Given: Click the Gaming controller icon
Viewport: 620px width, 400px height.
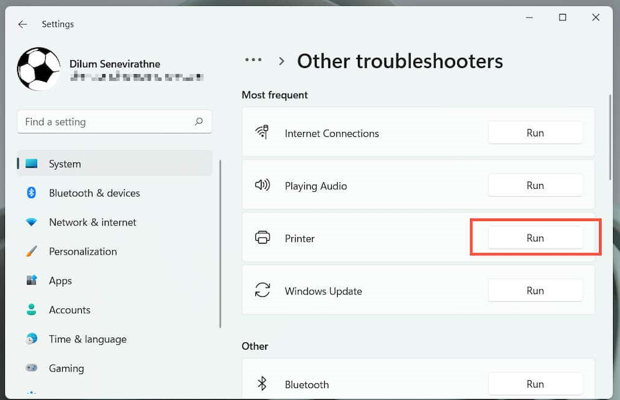Looking at the screenshot, I should [31, 368].
